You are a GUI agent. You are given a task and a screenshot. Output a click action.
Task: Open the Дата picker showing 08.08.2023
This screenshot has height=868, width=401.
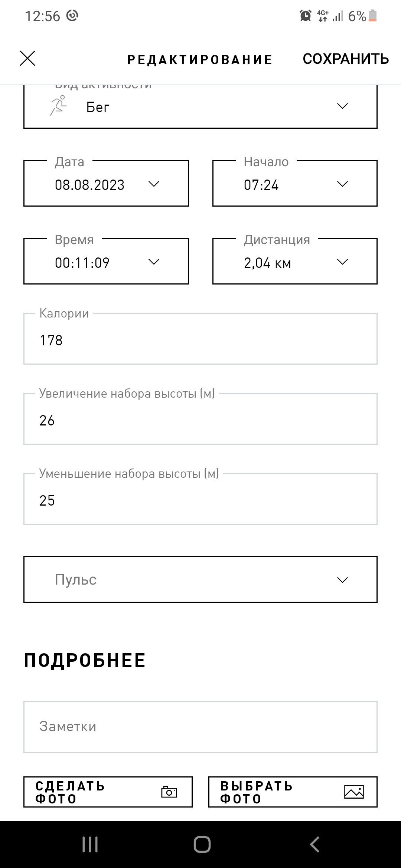tap(106, 183)
